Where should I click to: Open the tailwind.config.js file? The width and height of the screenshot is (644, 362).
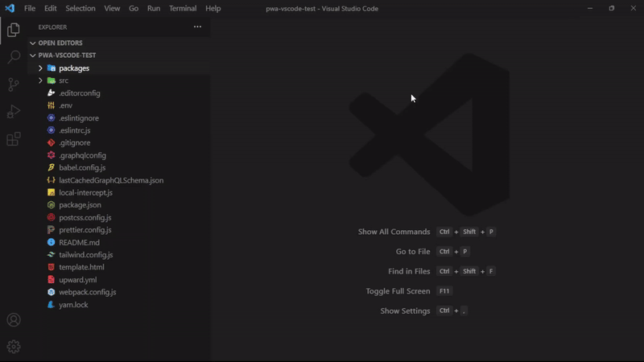pos(86,254)
